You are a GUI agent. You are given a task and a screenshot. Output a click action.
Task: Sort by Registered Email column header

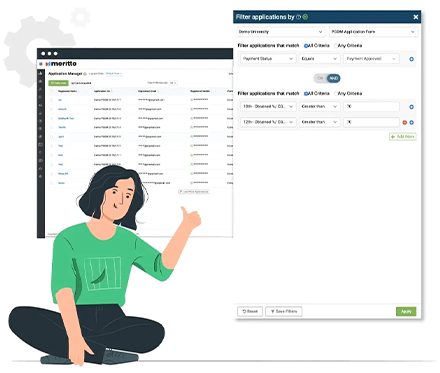147,91
